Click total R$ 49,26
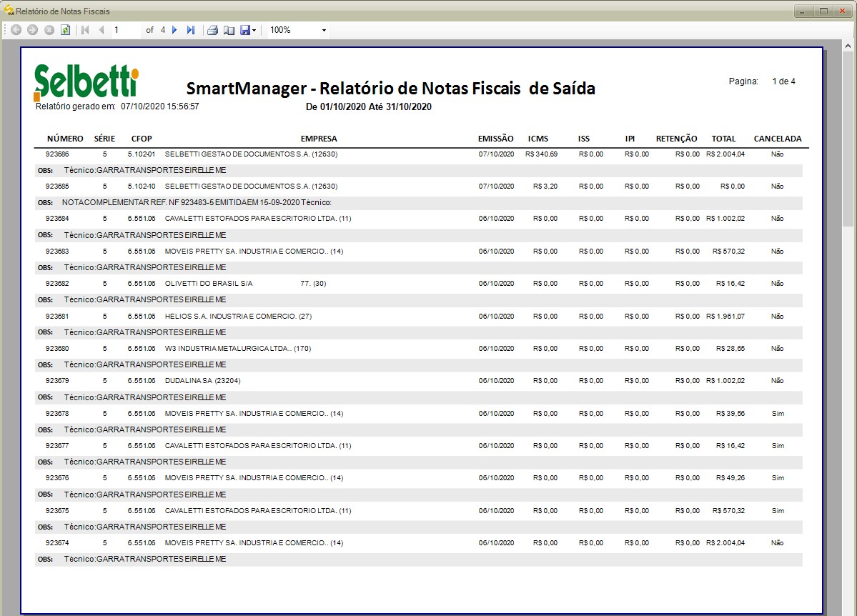This screenshot has height=616, width=857. click(x=730, y=478)
